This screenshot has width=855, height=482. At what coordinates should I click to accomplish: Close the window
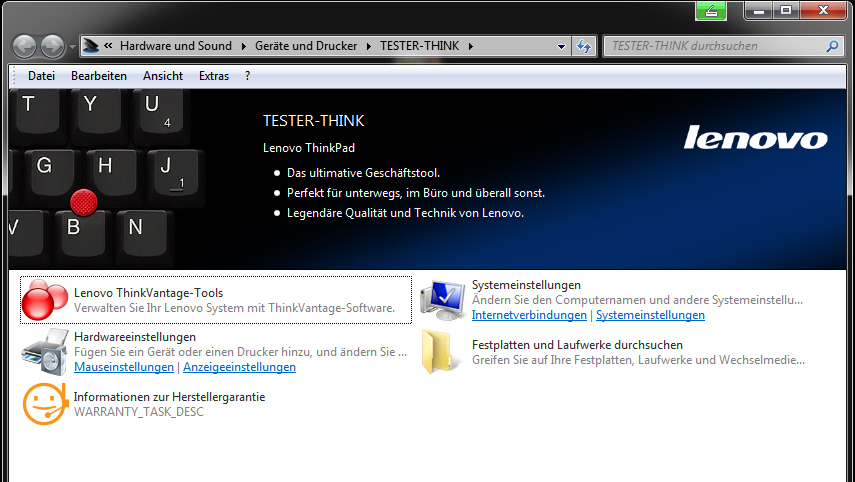tap(823, 10)
